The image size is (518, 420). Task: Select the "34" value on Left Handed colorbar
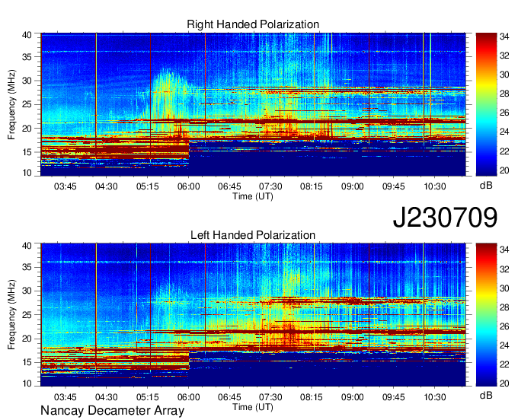504,250
